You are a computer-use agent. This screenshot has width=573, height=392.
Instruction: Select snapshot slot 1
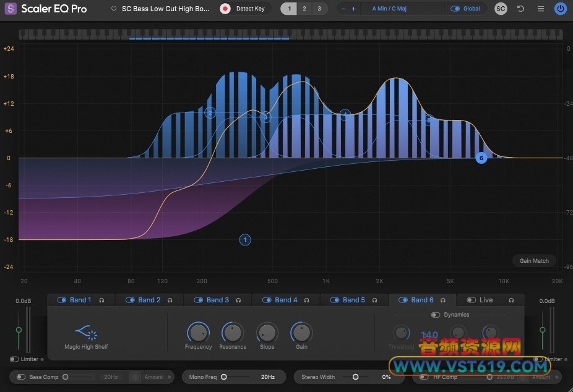click(289, 9)
